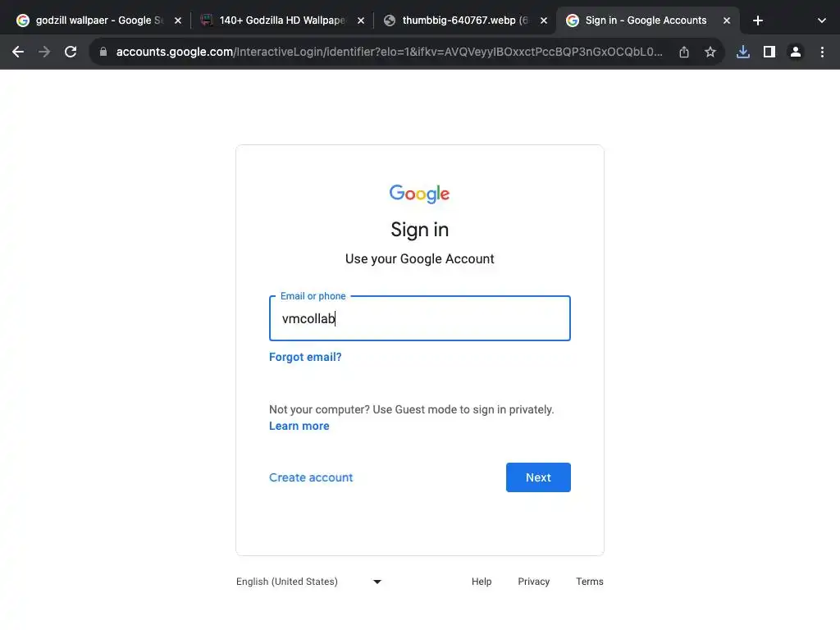Screen dimensions: 840x630
Task: Expand the tab search chevron
Action: click(x=822, y=21)
